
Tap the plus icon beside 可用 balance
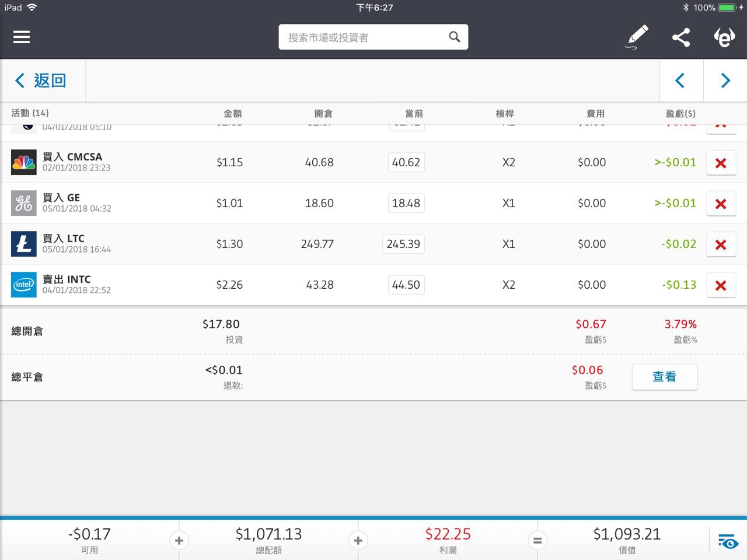(x=179, y=541)
